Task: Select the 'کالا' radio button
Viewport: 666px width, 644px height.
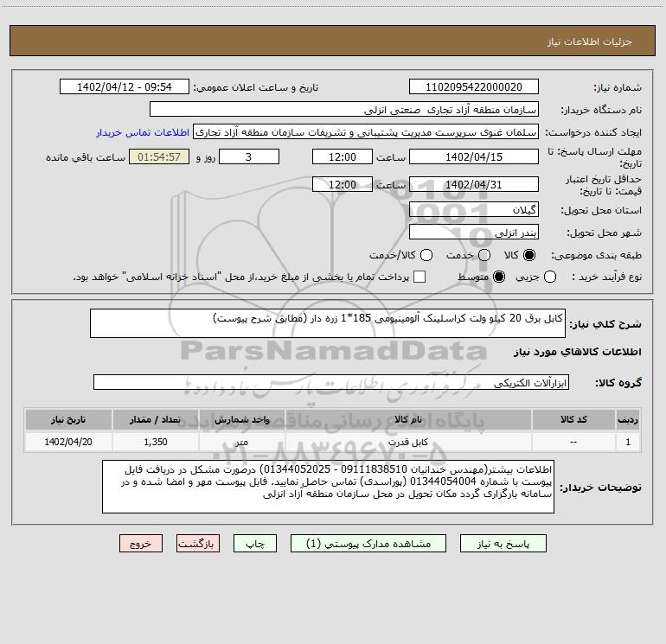Action: (529, 255)
